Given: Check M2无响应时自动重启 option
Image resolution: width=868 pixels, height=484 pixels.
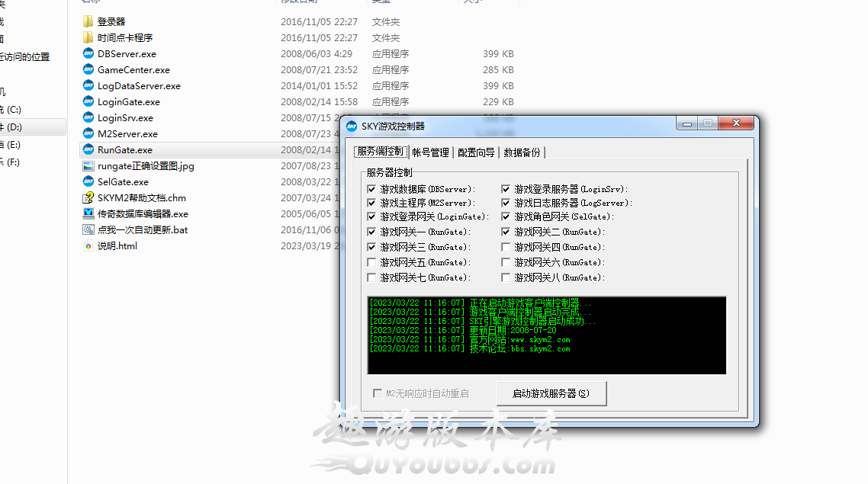Looking at the screenshot, I should [x=378, y=393].
